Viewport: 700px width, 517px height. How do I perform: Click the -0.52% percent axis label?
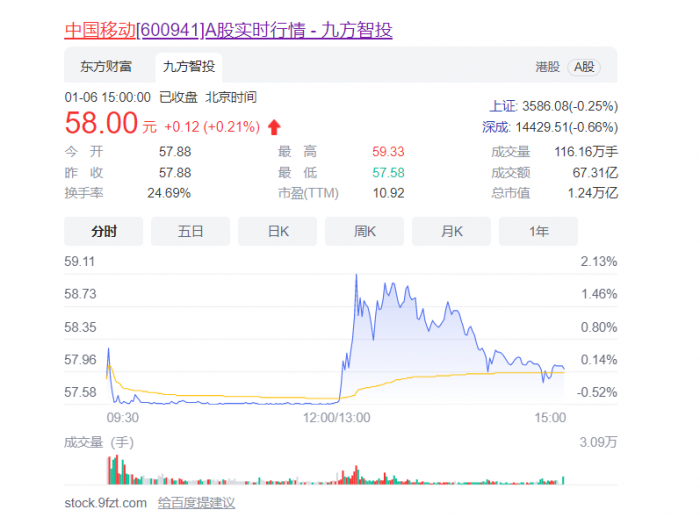tap(597, 392)
